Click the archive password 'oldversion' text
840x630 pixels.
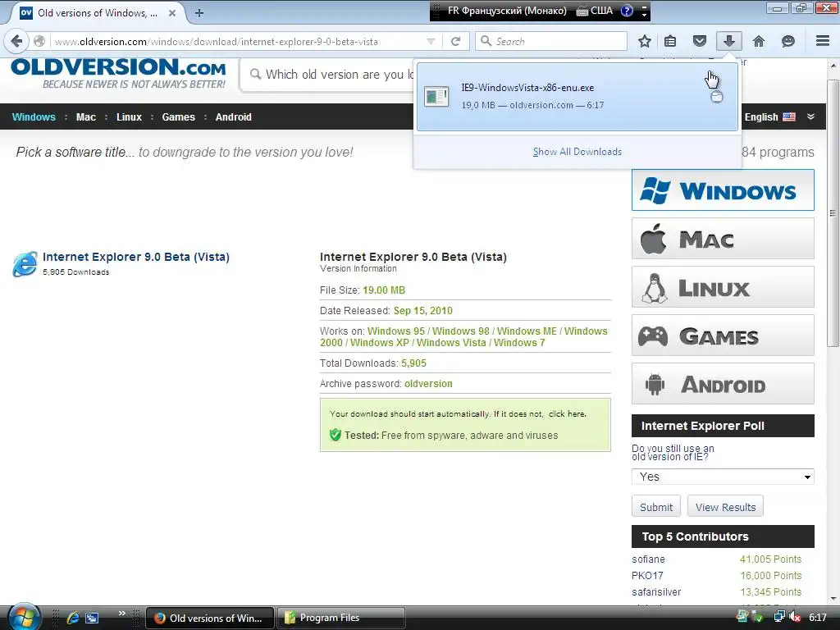[x=428, y=384]
